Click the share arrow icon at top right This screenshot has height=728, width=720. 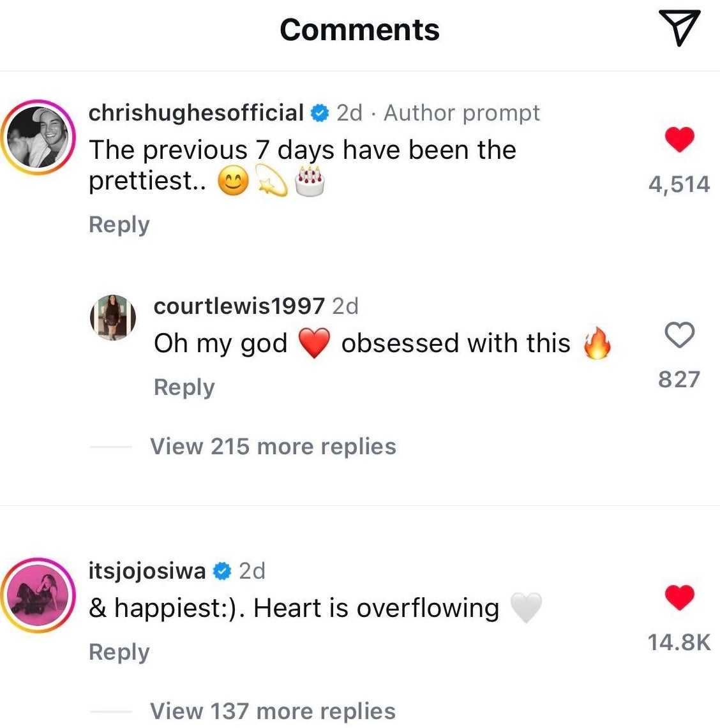[x=679, y=29]
